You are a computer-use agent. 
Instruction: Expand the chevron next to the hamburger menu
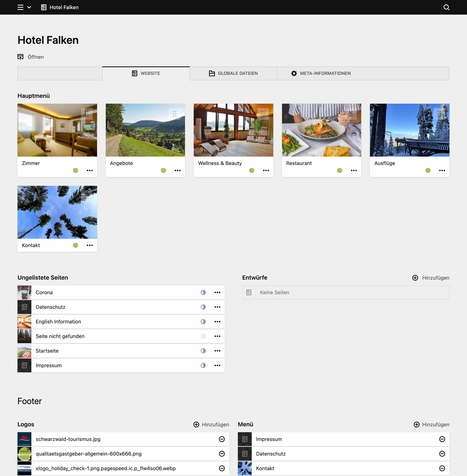point(29,7)
